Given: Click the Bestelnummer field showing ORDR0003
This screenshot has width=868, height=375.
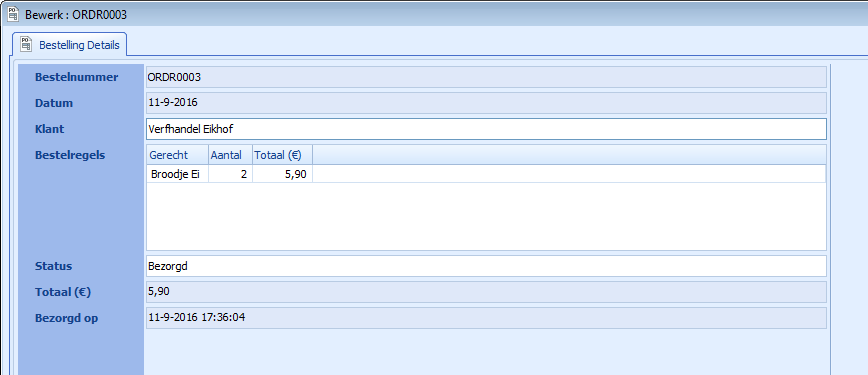Looking at the screenshot, I should [486, 77].
